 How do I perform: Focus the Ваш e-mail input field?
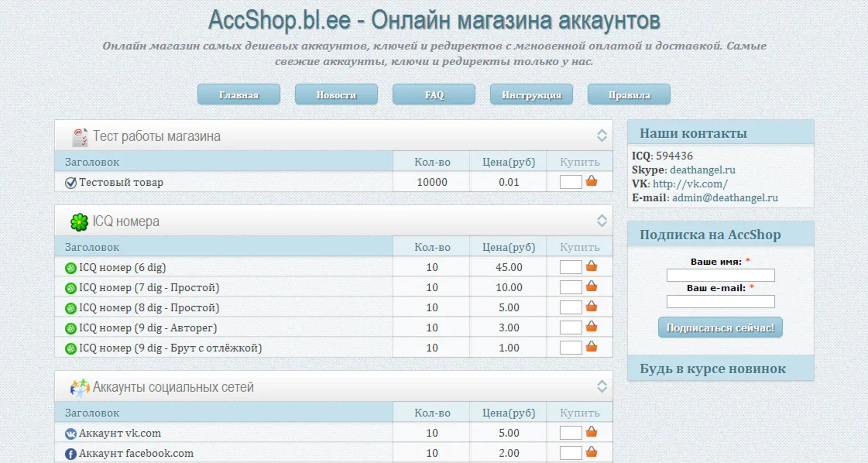point(720,302)
